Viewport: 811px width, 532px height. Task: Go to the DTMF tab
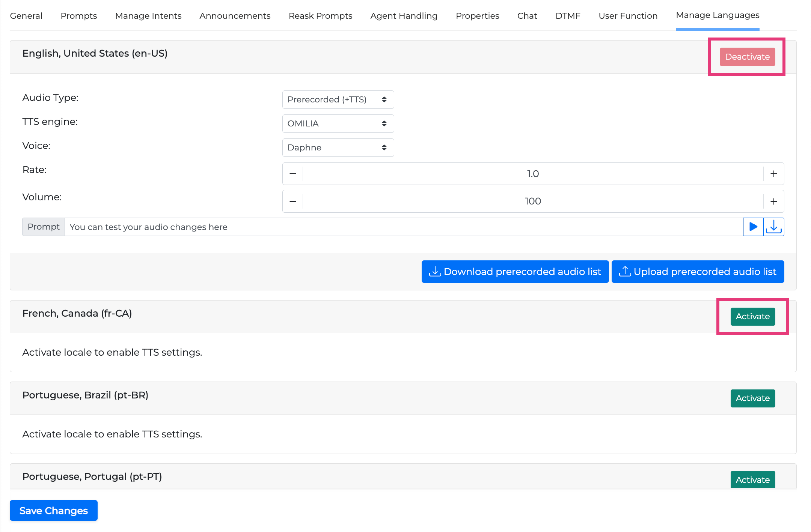coord(568,16)
